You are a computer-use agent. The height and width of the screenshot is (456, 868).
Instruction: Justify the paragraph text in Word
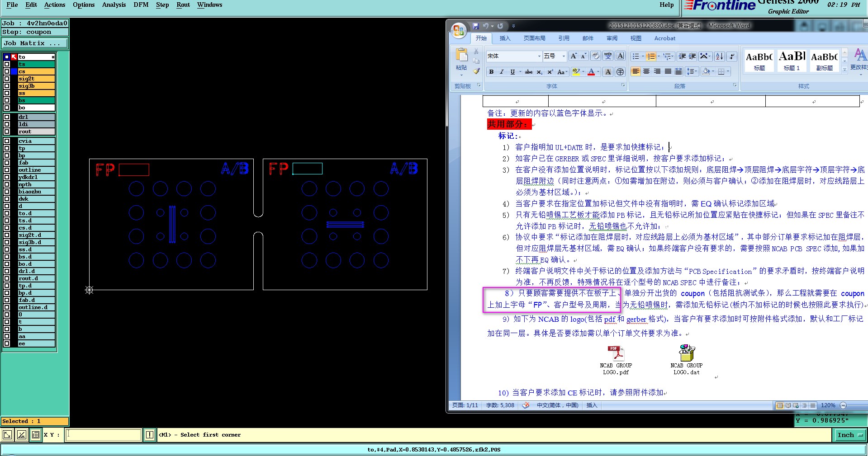tap(668, 71)
